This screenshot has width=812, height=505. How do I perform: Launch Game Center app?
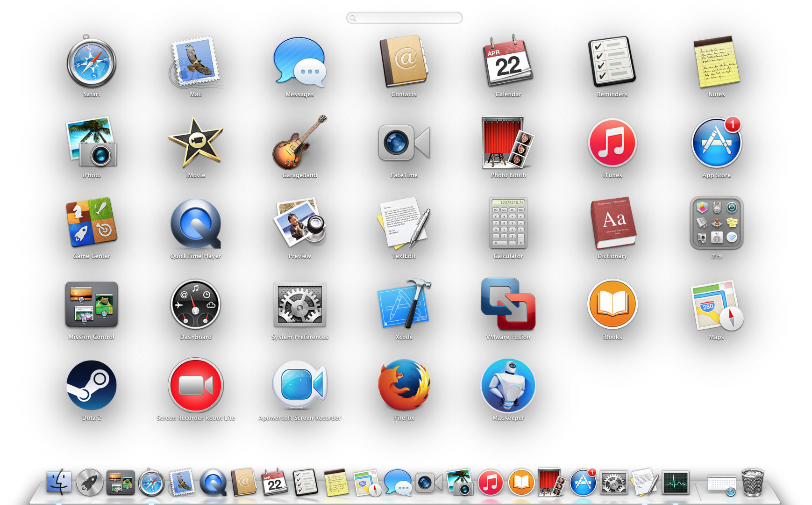(92, 223)
